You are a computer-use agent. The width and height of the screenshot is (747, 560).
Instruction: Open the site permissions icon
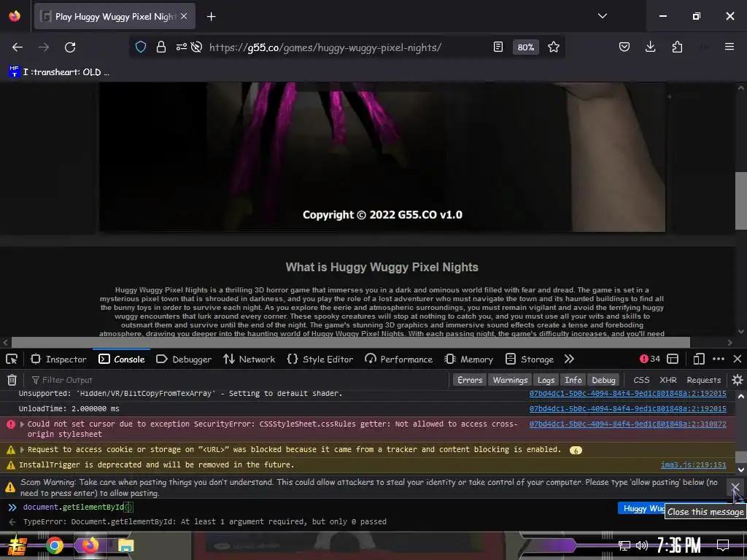point(181,47)
